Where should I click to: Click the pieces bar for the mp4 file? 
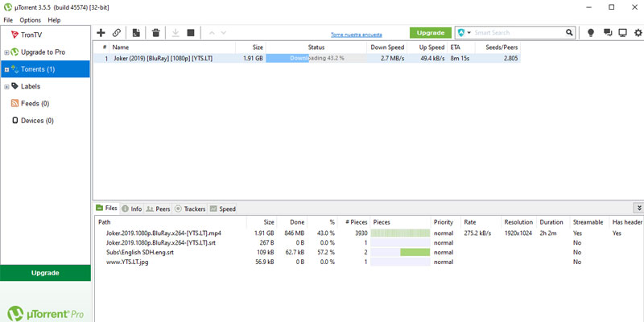click(400, 233)
